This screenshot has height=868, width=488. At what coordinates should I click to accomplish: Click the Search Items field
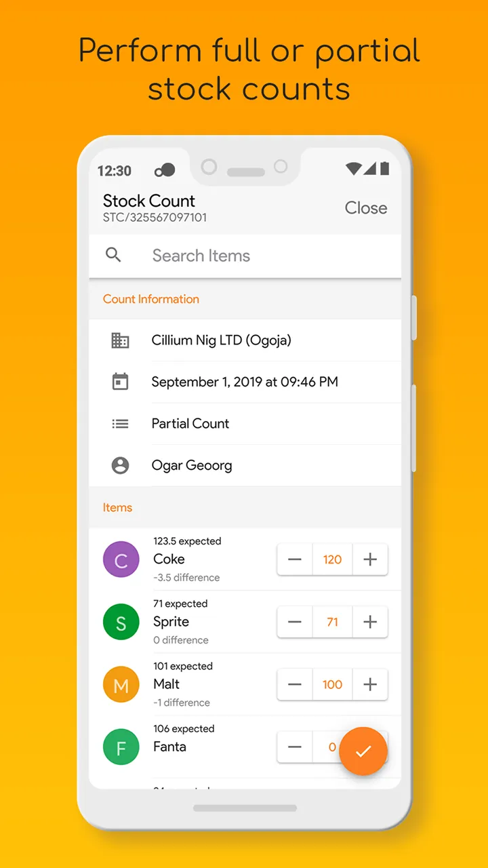pos(245,256)
